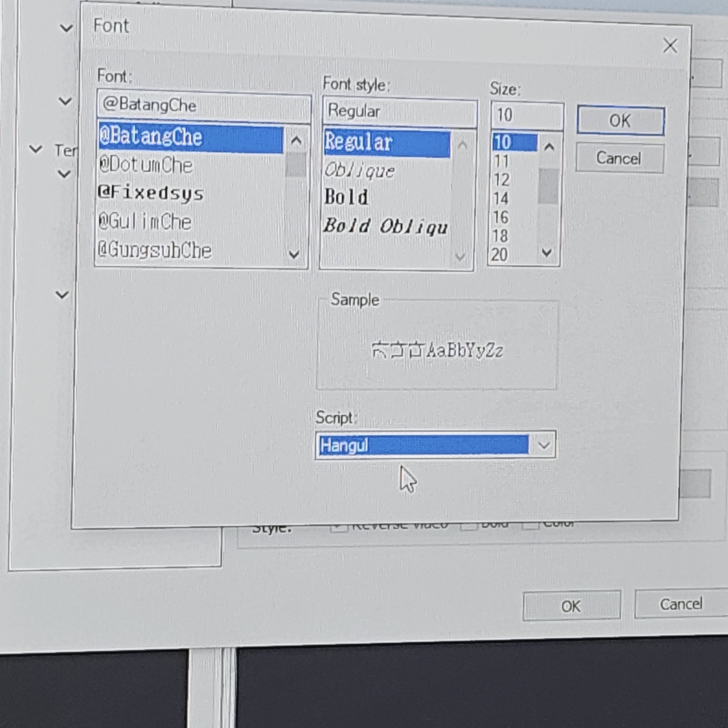Click Cancel in the background settings window
Screen dimensions: 728x728
(x=681, y=604)
